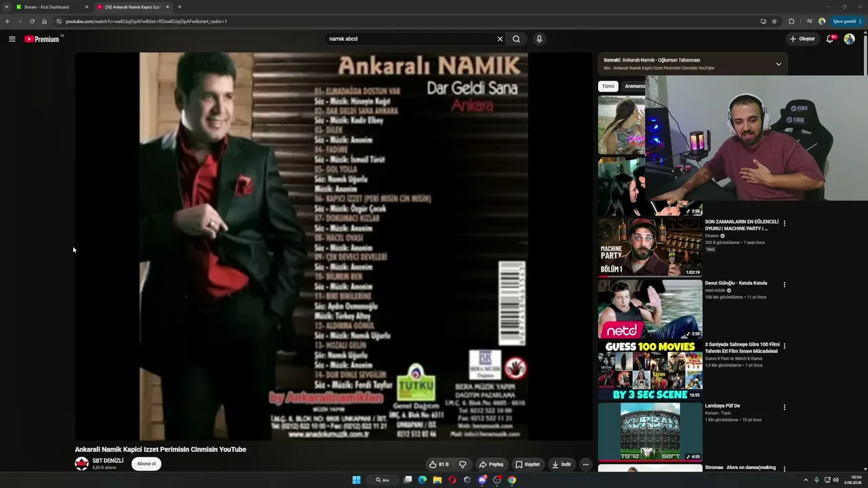Go to YouTube Premium home logo
The width and height of the screenshot is (868, 488).
point(43,39)
